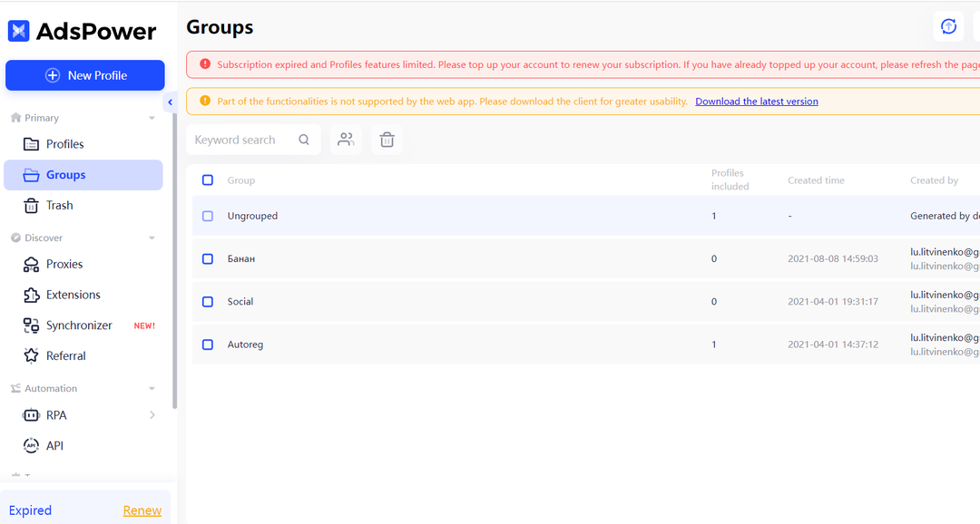Click in the Keyword search field
Screen dimensions: 980x524
point(244,140)
